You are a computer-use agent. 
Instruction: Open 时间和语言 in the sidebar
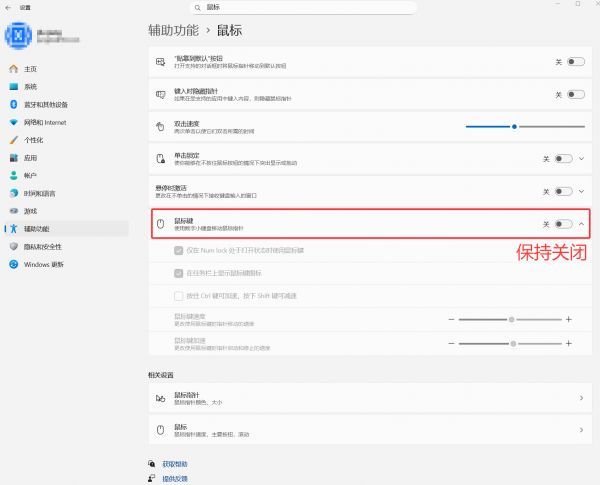[66, 193]
